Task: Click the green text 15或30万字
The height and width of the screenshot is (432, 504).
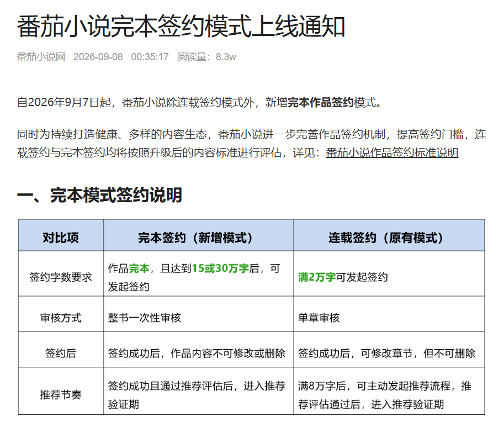Action: point(220,268)
